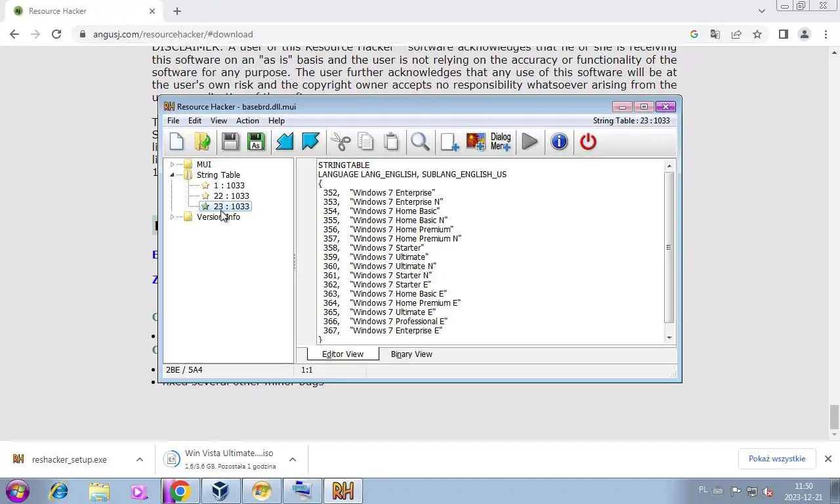The width and height of the screenshot is (840, 504).
Task: Open Internet Explorer from taskbar
Action: point(59,491)
